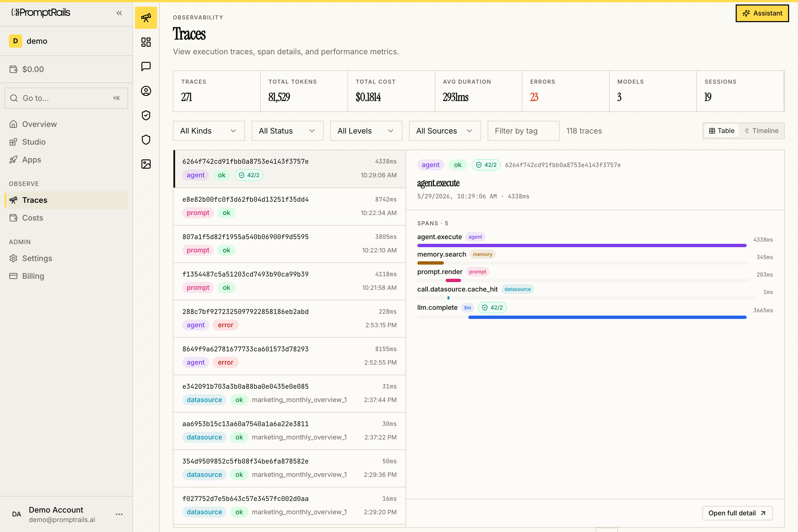
Task: Click the brown memory.search span bar
Action: (x=430, y=263)
